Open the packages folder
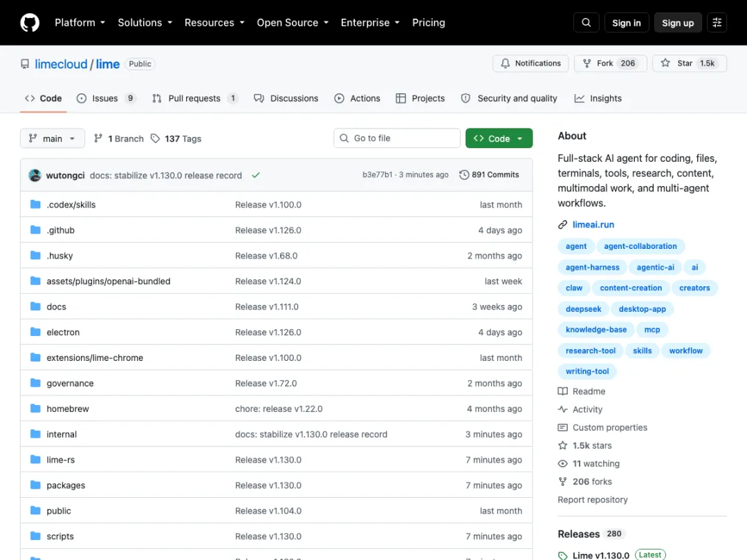 point(66,485)
